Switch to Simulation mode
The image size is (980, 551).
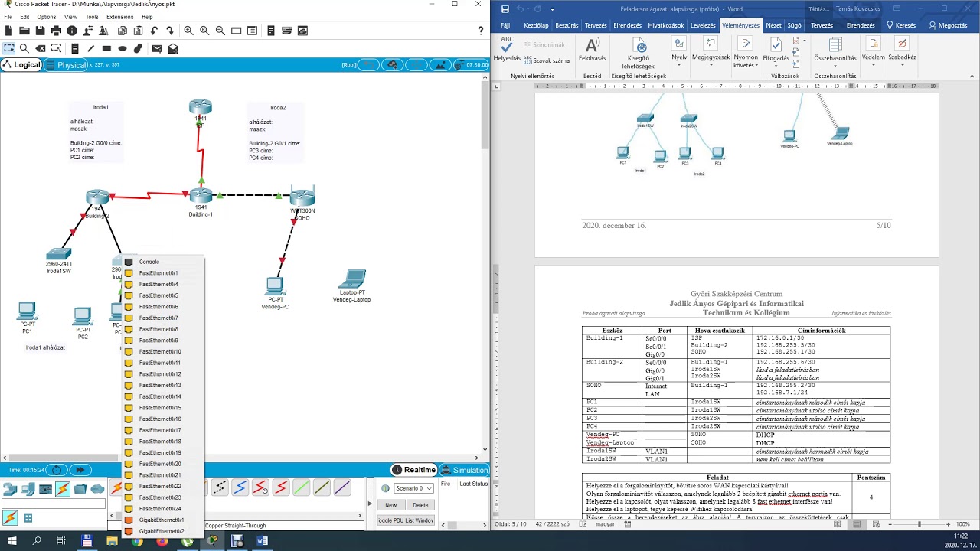click(x=464, y=470)
